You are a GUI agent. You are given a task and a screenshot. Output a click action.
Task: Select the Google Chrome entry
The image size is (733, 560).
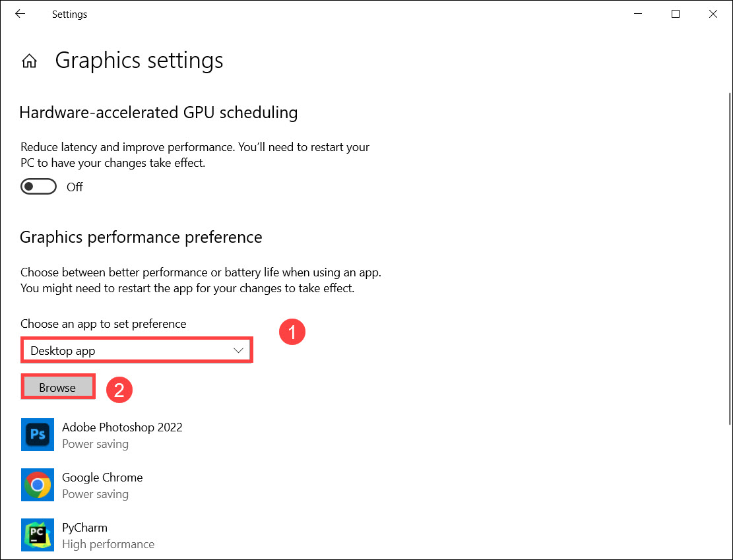point(102,478)
